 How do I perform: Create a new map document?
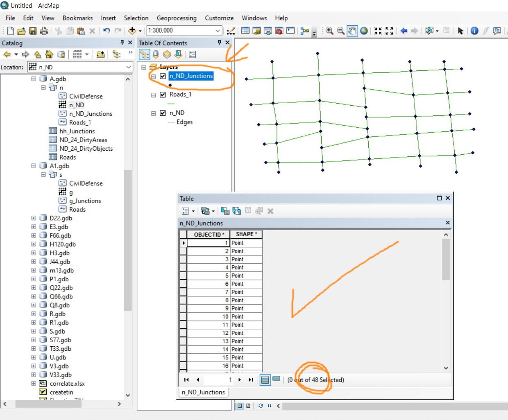pos(11,31)
